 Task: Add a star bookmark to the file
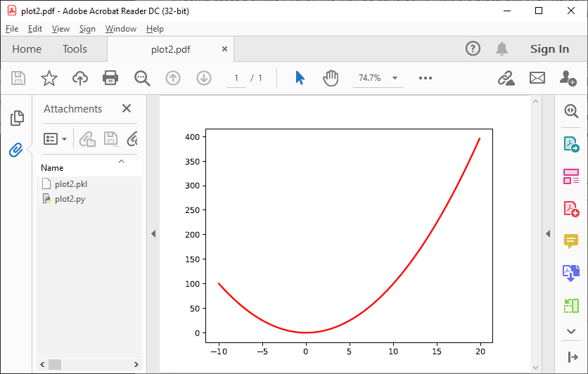click(x=49, y=78)
